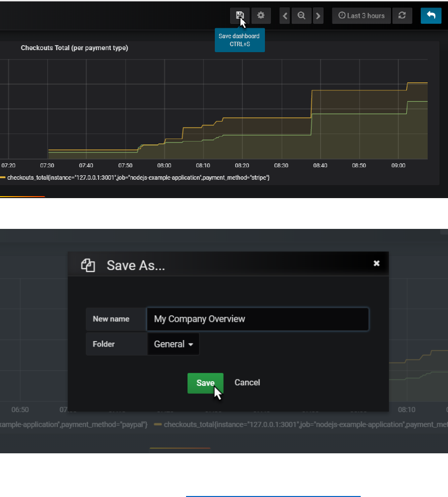This screenshot has height=497, width=448.
Task: Shift time range back with left chevron
Action: pyautogui.click(x=285, y=16)
